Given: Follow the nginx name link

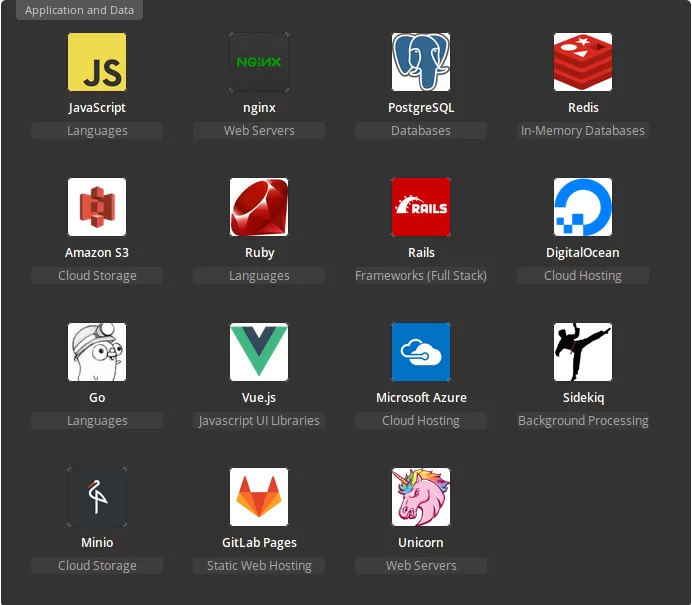Looking at the screenshot, I should 259,108.
